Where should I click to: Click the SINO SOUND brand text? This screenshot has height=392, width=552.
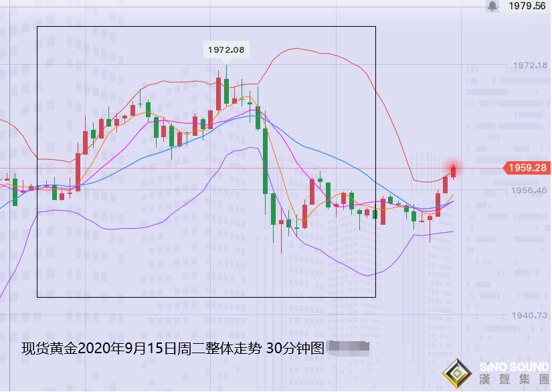tap(514, 367)
